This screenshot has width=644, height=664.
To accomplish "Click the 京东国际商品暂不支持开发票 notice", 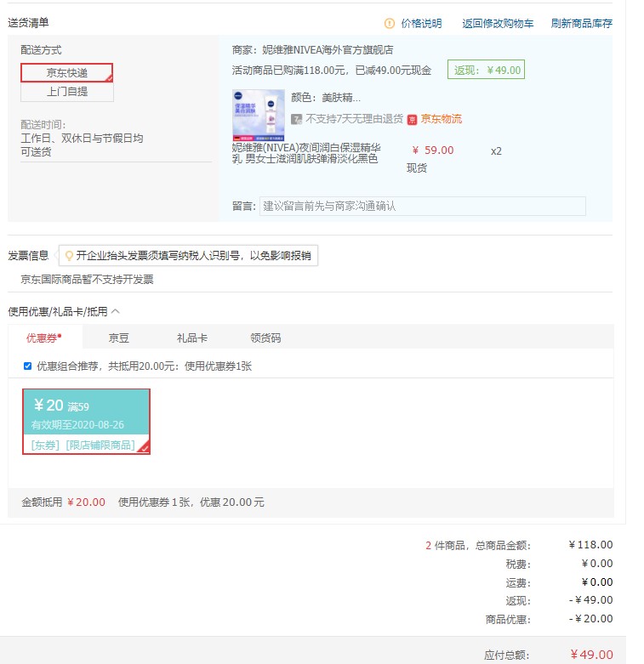I will click(87, 280).
